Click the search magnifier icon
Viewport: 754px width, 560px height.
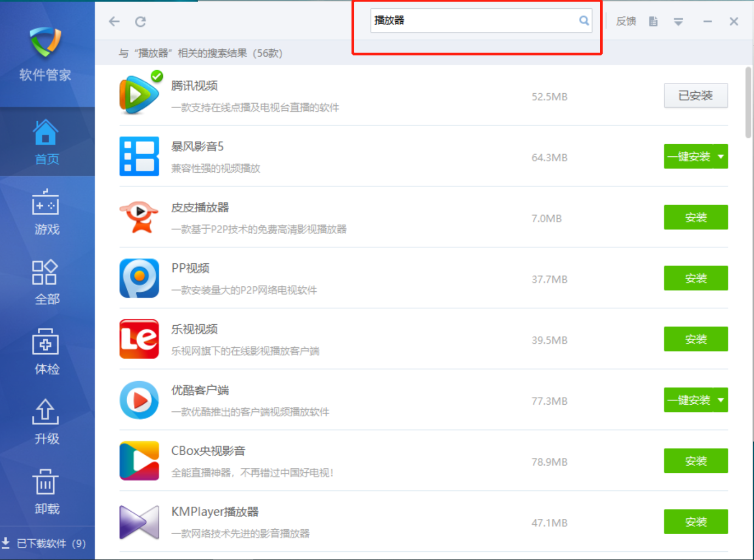tap(584, 20)
